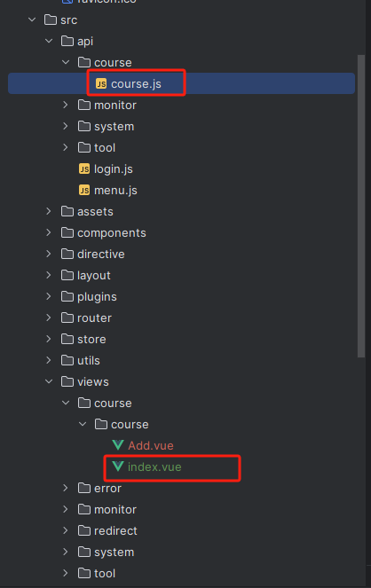
Task: Collapse the api folder chevron
Action: pos(49,41)
